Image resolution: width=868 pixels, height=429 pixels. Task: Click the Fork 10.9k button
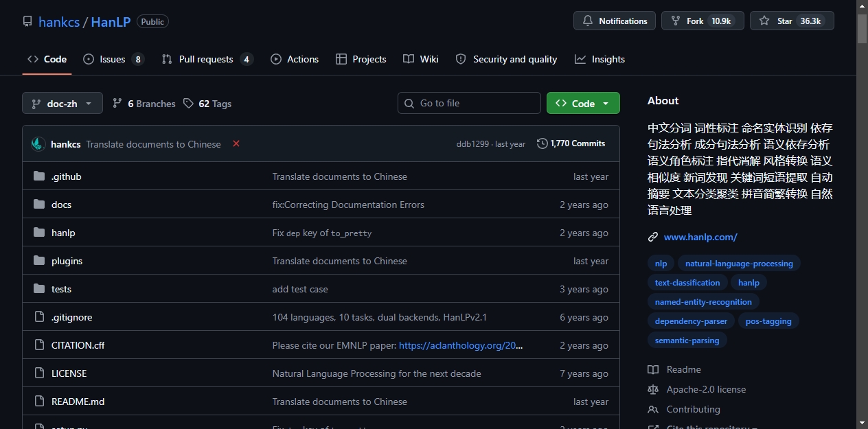(x=703, y=21)
